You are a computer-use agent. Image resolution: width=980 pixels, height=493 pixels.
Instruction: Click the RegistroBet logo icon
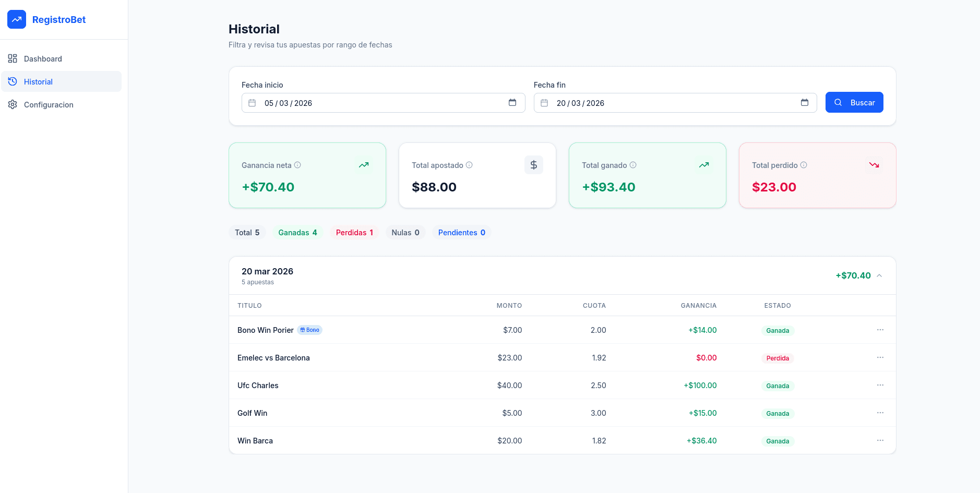pos(17,19)
